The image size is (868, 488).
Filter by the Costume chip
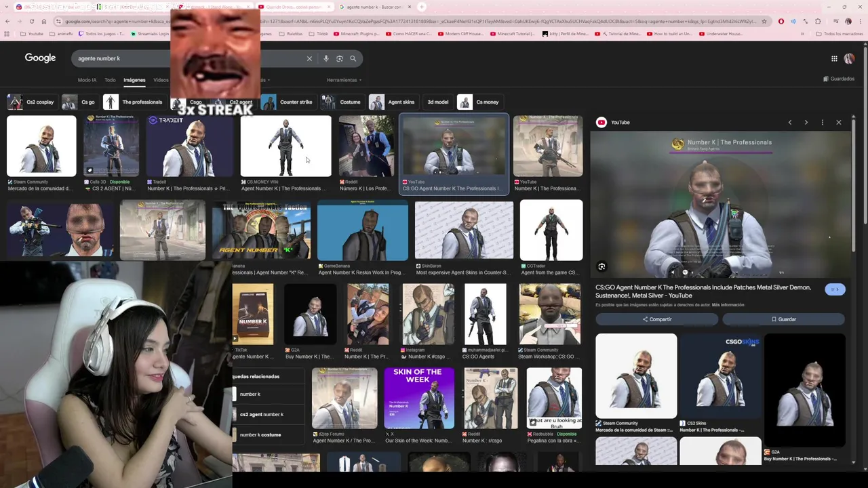pyautogui.click(x=342, y=102)
